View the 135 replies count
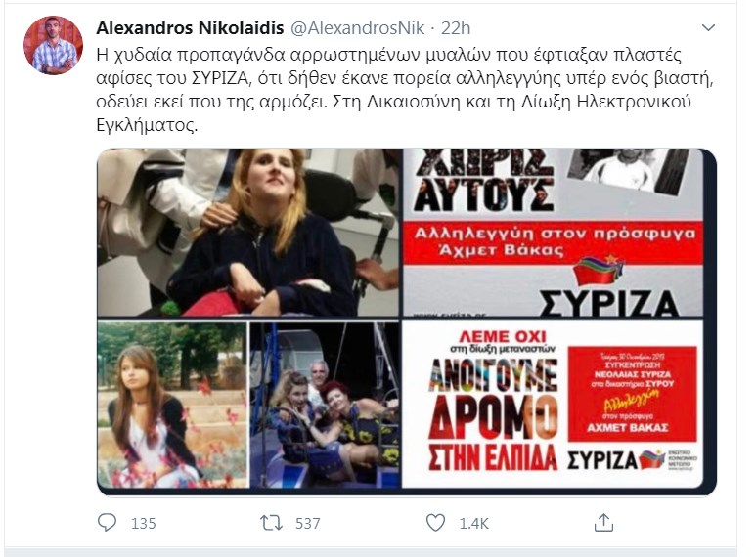 (144, 523)
